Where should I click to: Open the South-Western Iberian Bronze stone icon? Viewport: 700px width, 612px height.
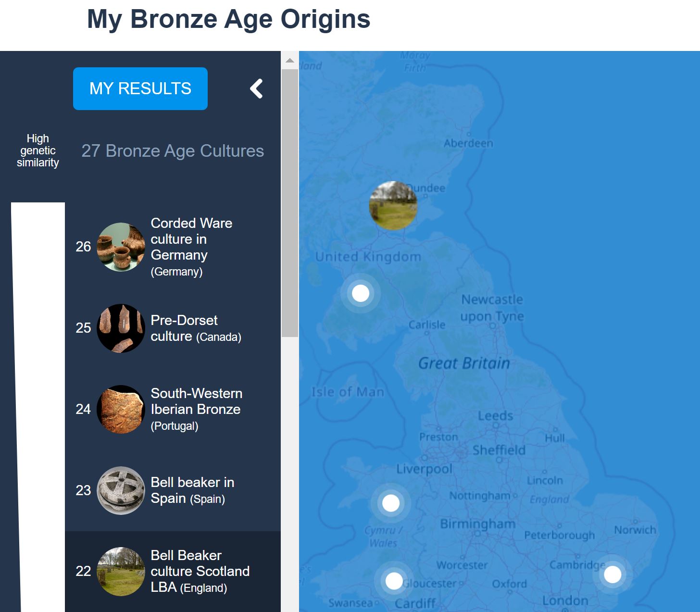[121, 409]
